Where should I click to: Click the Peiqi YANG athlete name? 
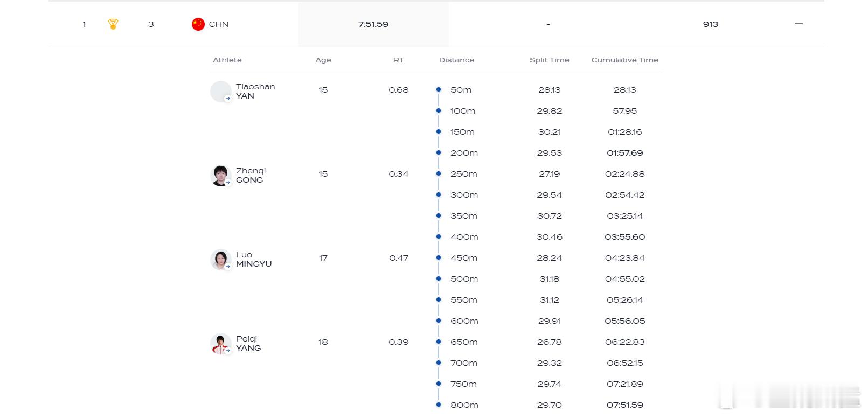[x=248, y=343]
